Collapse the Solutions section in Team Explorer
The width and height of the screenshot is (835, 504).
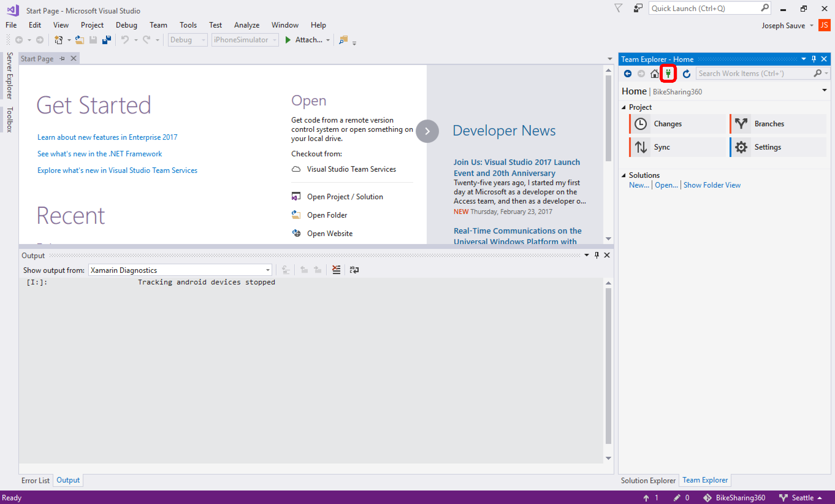pyautogui.click(x=623, y=175)
